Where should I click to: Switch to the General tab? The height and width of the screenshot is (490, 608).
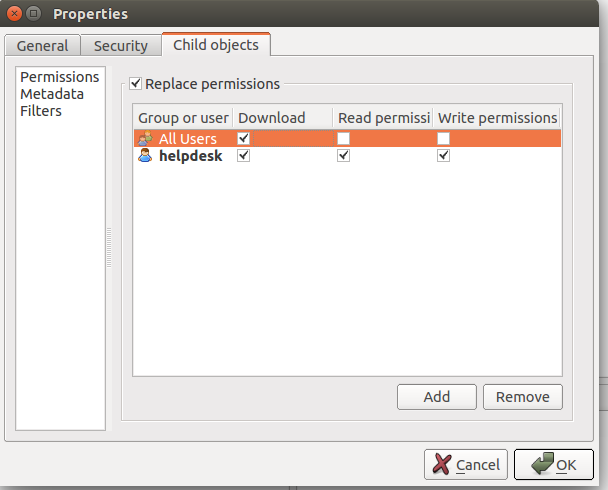[43, 45]
